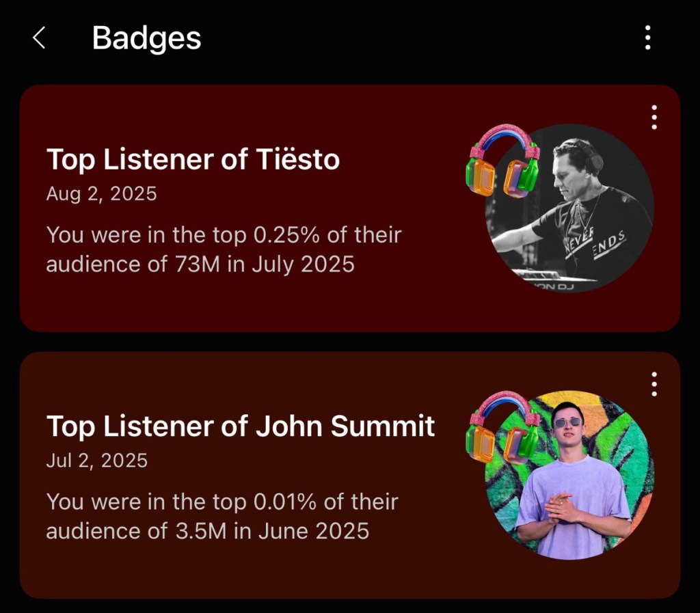The image size is (700, 613).
Task: Open the page overflow menu beside Badges
Action: 647,38
